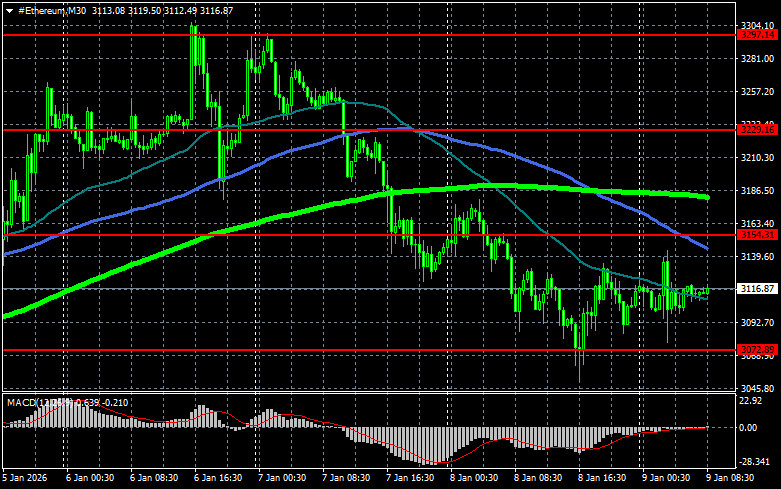Click the 3092.70 price axis value
This screenshot has height=489, width=781.
tap(757, 323)
